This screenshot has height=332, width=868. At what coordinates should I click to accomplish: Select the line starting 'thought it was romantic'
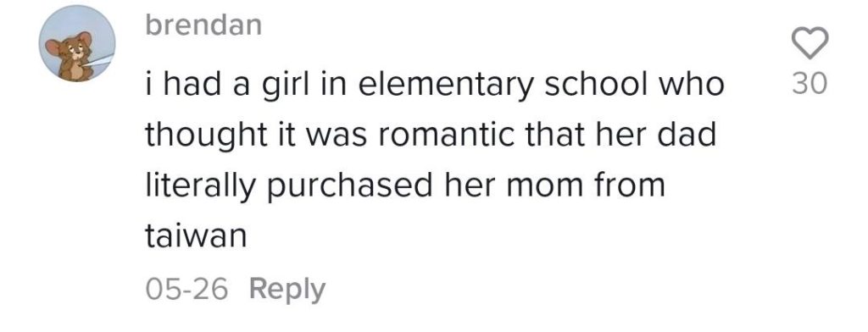point(431,136)
